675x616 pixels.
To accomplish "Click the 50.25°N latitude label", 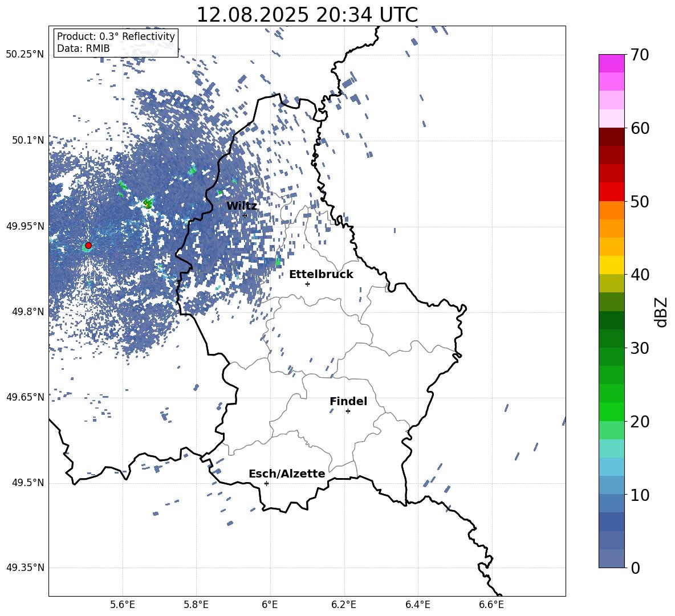I will 25,55.
